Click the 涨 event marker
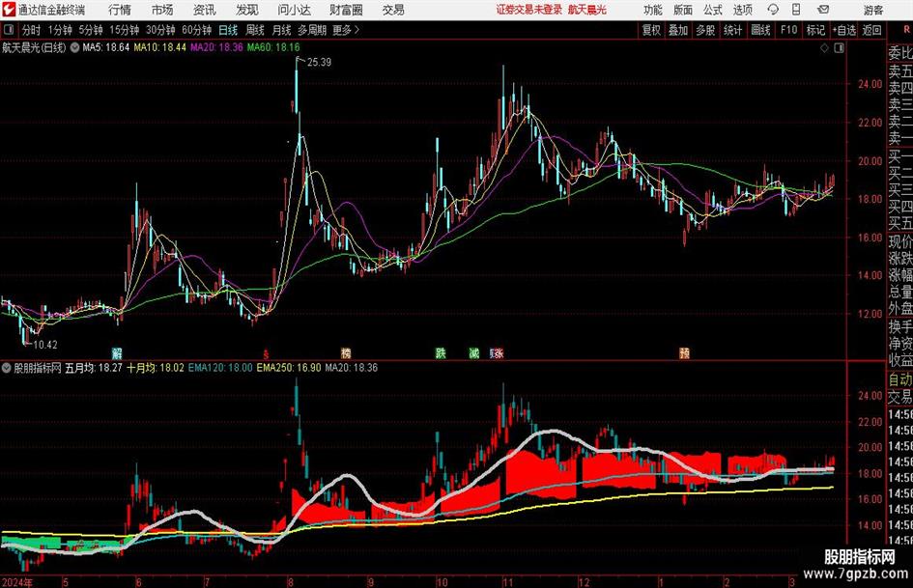This screenshot has height=588, width=913. click(x=498, y=352)
